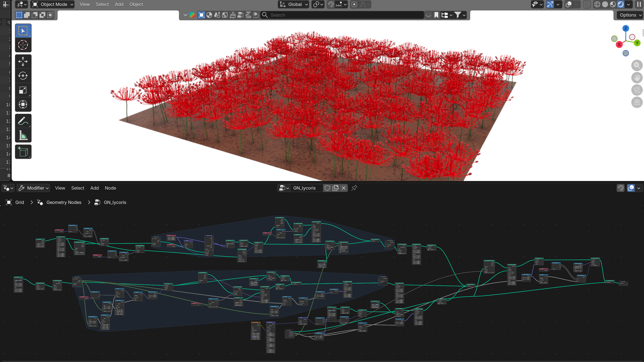
Task: Open the filter funnel dropdown
Action: point(460,15)
